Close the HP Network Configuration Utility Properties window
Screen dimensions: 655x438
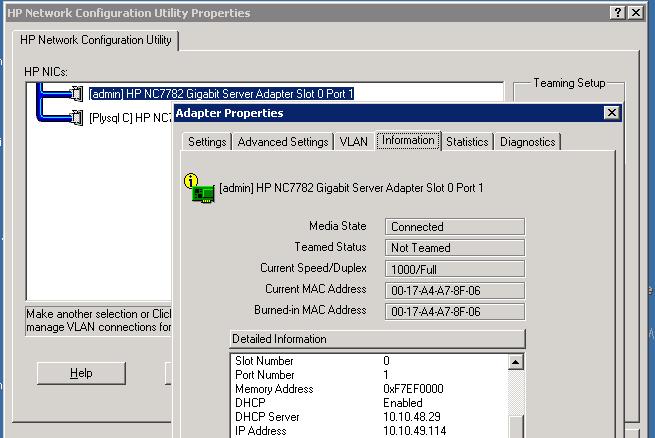click(x=636, y=13)
